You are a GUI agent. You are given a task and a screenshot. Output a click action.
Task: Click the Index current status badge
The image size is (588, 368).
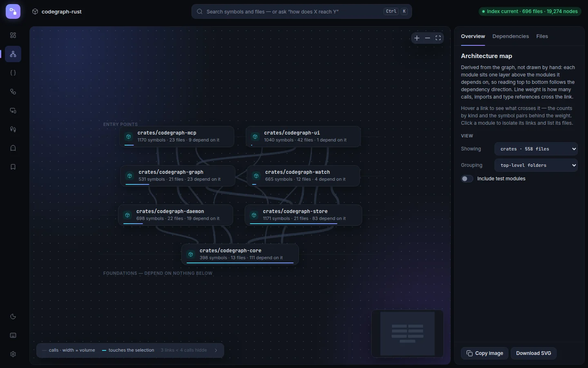click(530, 11)
